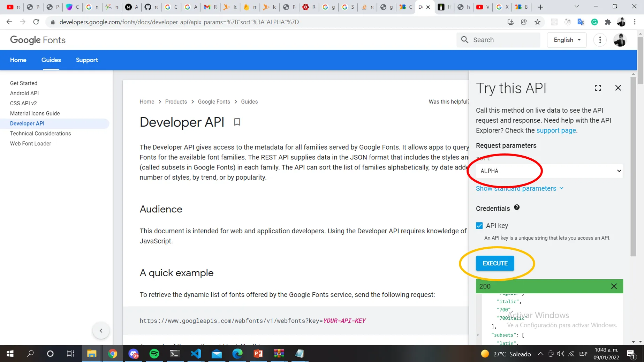Click the Google Fonts logo
The height and width of the screenshot is (362, 644).
tap(38, 40)
